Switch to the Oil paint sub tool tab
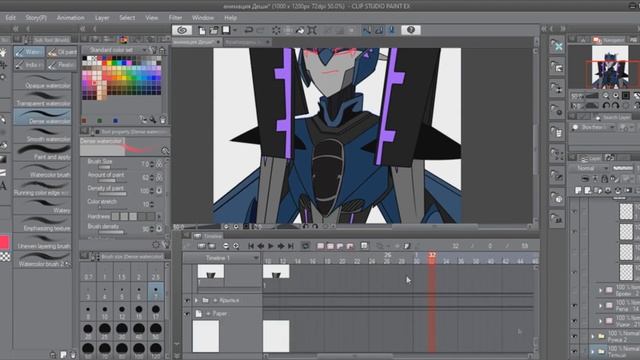 tap(62, 52)
